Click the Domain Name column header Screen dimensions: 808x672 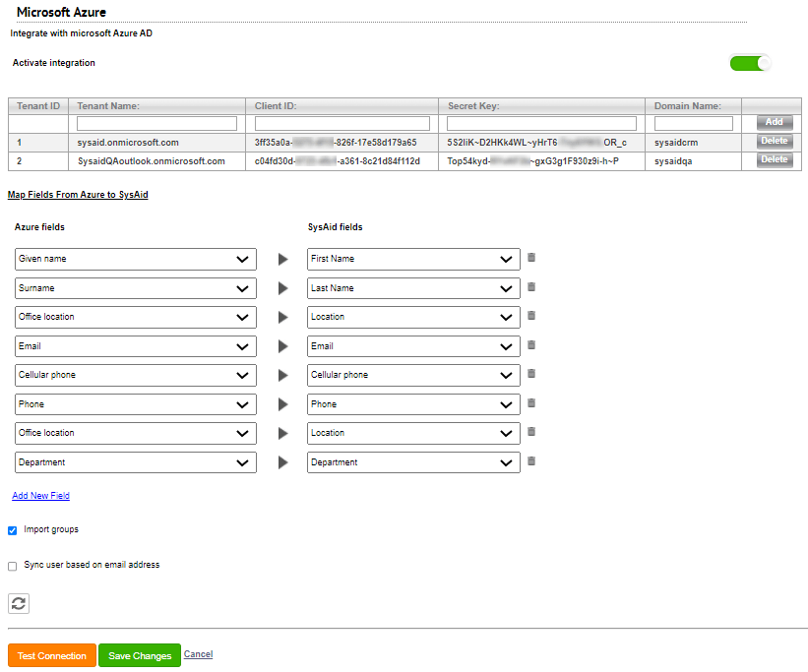[x=693, y=106]
